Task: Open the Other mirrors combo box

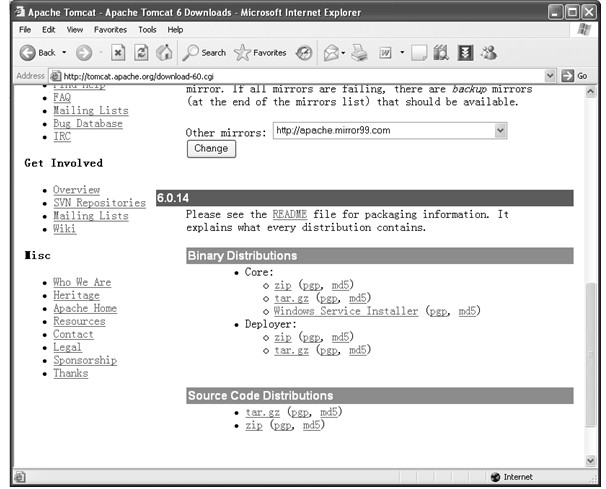Action: tap(390, 131)
